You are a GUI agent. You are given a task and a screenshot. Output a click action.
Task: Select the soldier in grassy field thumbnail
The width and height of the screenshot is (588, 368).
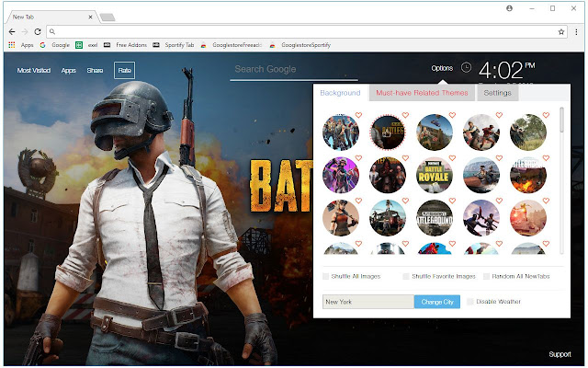tap(528, 132)
